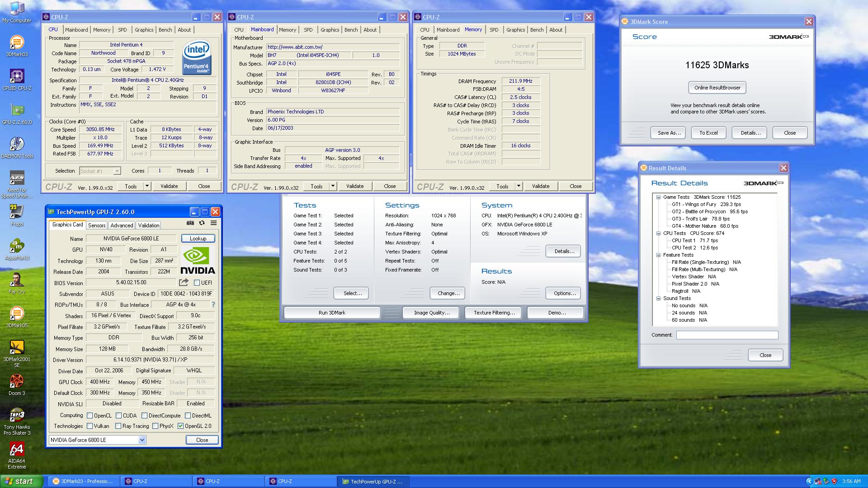
Task: Open AIDA64 Extreme desktop shortcut
Action: point(17,455)
